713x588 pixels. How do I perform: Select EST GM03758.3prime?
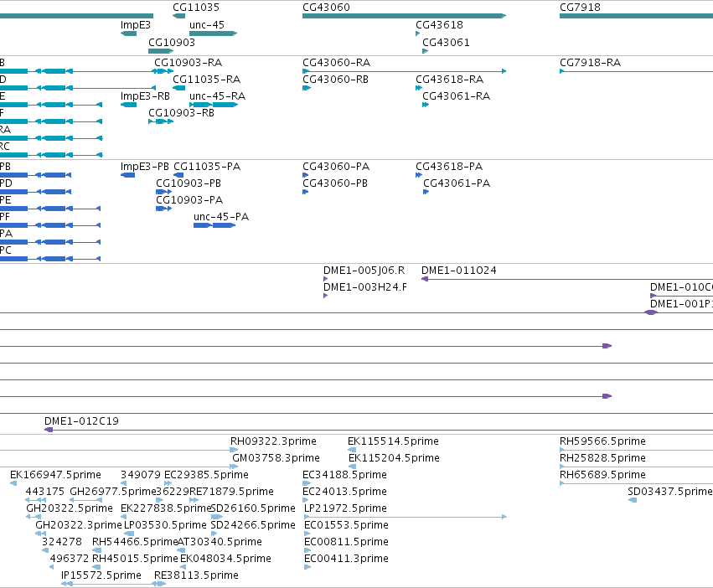[x=276, y=458]
